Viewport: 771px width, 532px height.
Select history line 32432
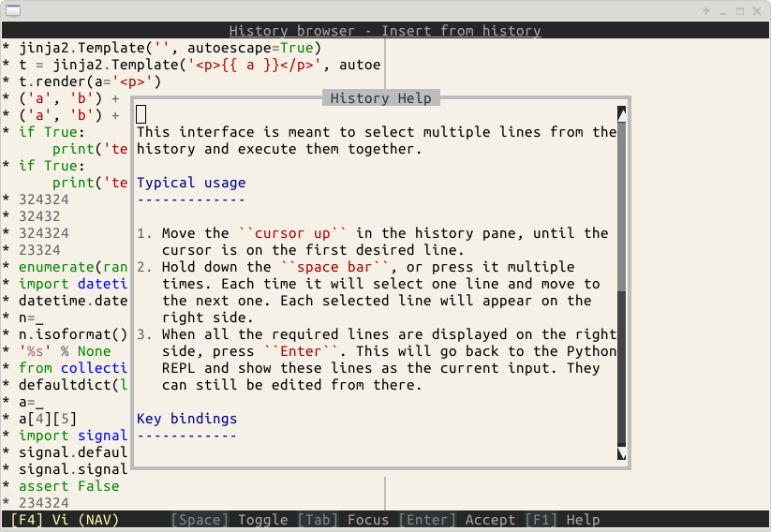pos(39,215)
